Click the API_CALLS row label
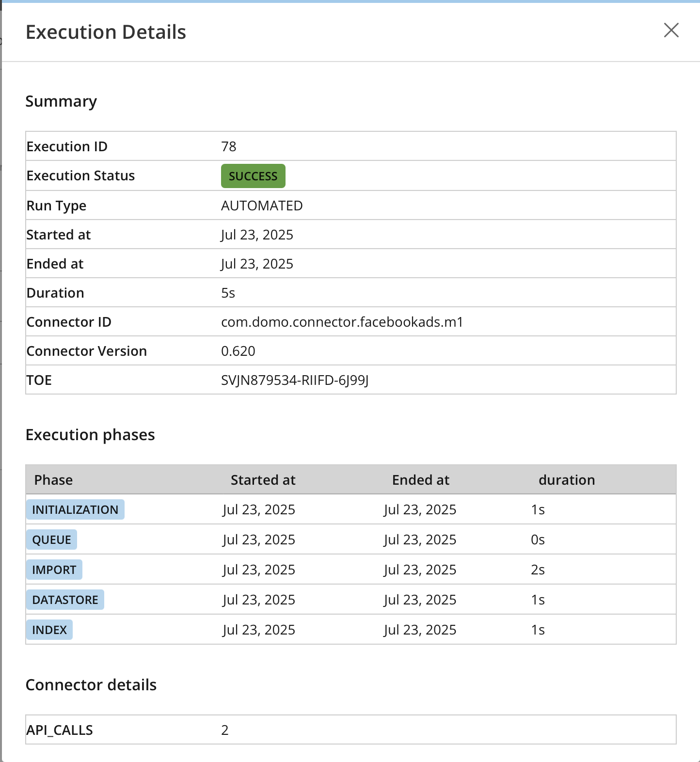Image resolution: width=700 pixels, height=762 pixels. tap(60, 730)
